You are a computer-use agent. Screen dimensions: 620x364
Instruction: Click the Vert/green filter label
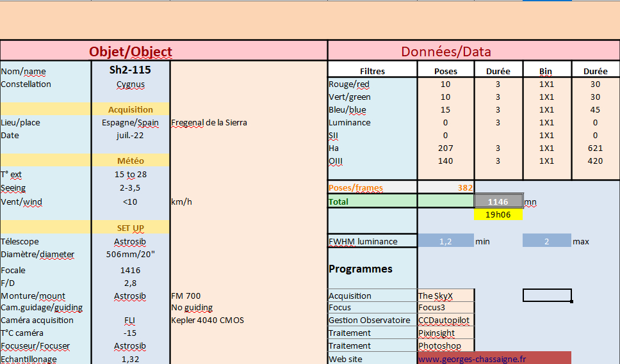tap(373, 97)
